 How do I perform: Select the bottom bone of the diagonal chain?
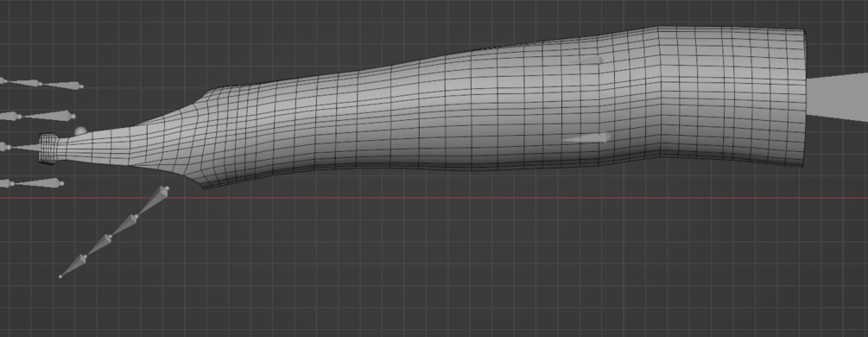click(x=73, y=265)
